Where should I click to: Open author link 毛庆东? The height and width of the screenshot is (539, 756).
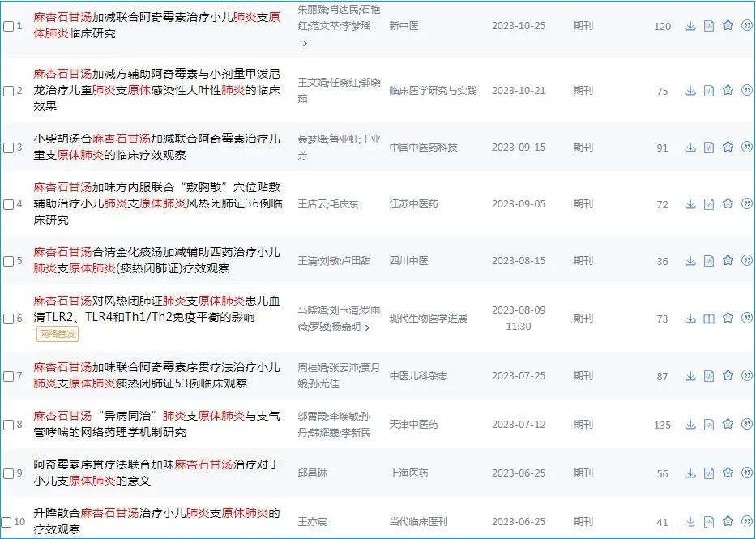coord(344,204)
